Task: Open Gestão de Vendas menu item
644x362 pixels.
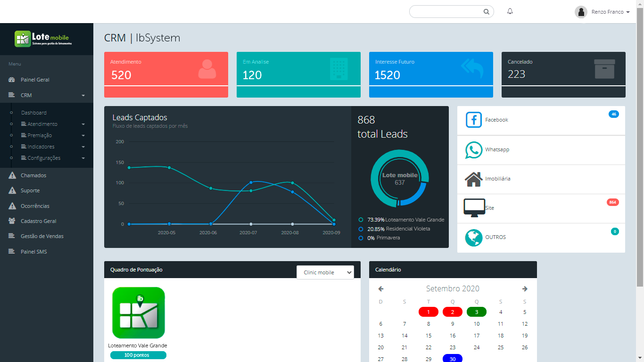Action: point(42,236)
